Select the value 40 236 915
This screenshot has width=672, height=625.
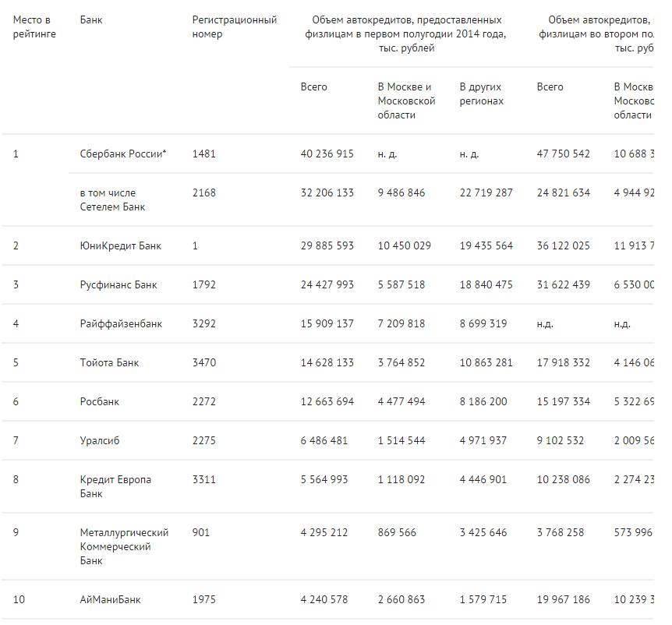pos(327,154)
